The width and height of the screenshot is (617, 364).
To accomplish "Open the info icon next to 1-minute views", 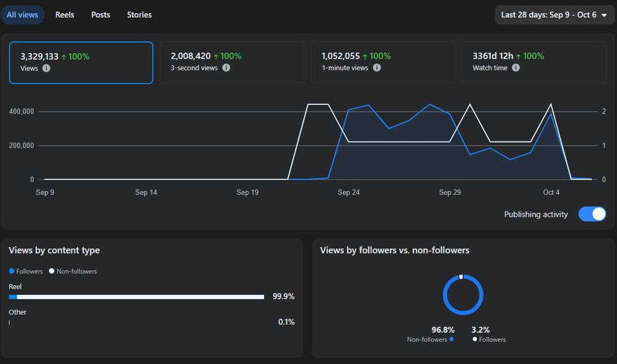I will (377, 68).
